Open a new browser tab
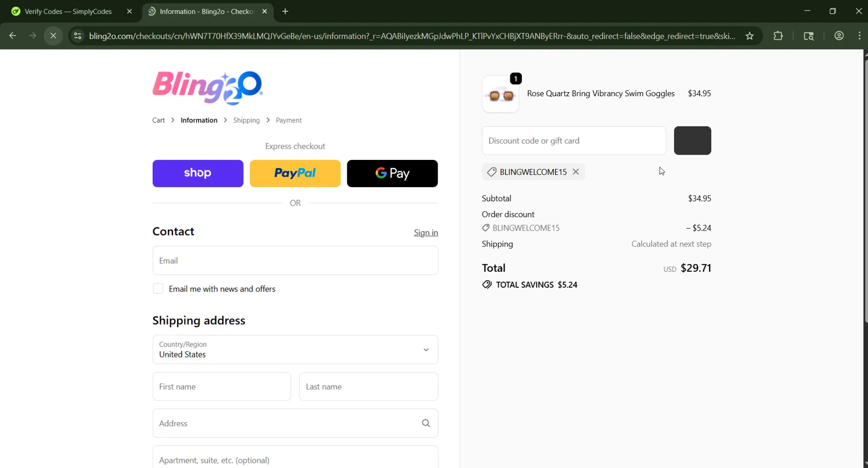 (x=285, y=11)
